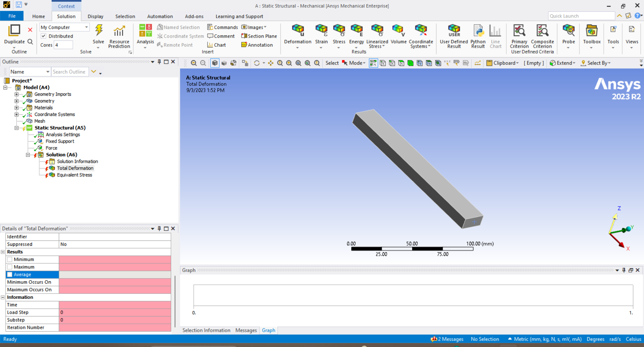Expand the Geometry Imports node
The image size is (644, 347).
pyautogui.click(x=16, y=94)
